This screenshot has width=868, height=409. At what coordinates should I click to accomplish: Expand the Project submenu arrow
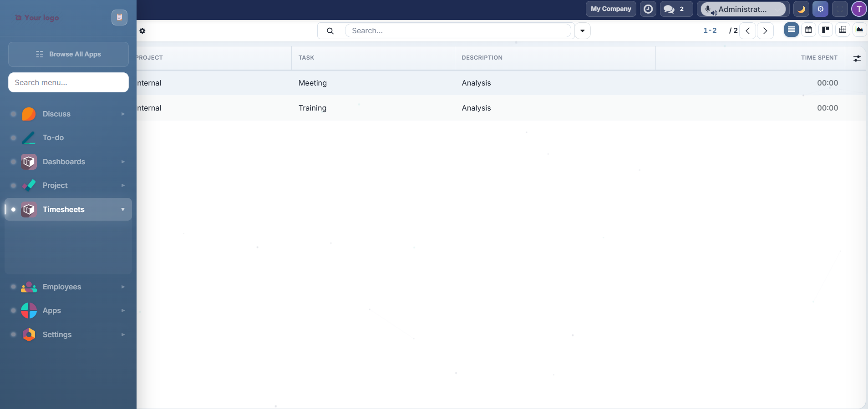(x=123, y=185)
